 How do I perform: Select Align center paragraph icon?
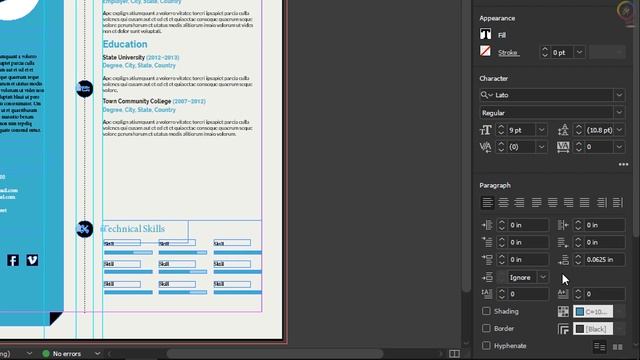pyautogui.click(x=503, y=202)
